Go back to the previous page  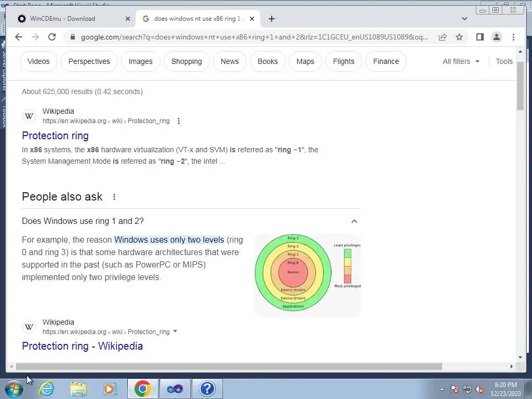pos(19,37)
